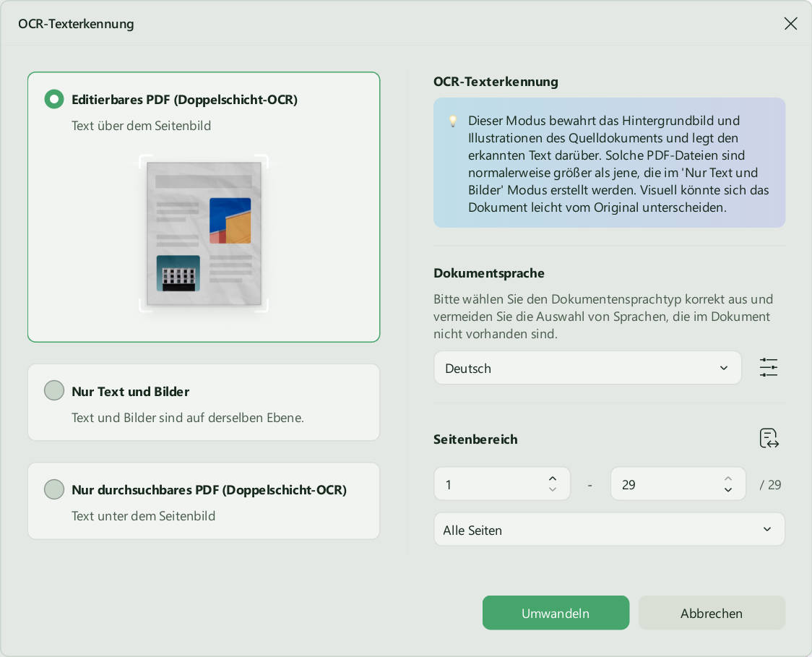Screen dimensions: 812x657
Task: Click the end page field showing 29
Action: pos(678,484)
